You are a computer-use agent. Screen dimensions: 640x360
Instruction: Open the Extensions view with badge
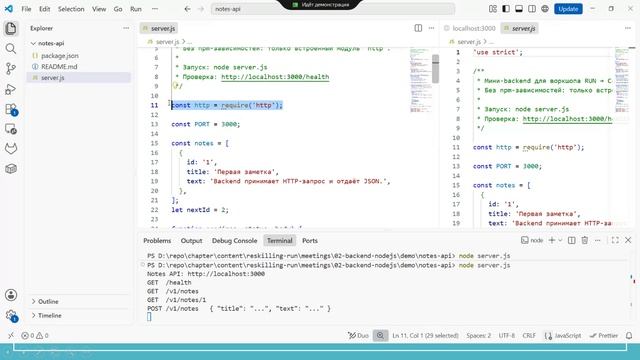click(x=11, y=109)
